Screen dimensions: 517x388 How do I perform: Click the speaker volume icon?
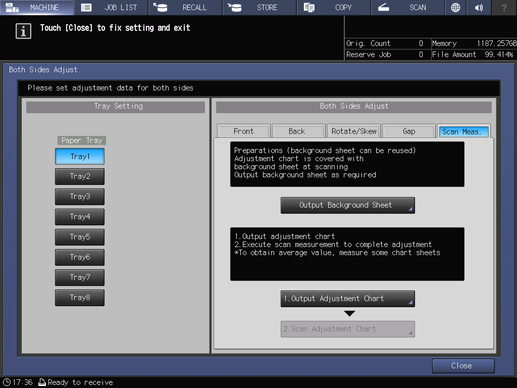479,7
